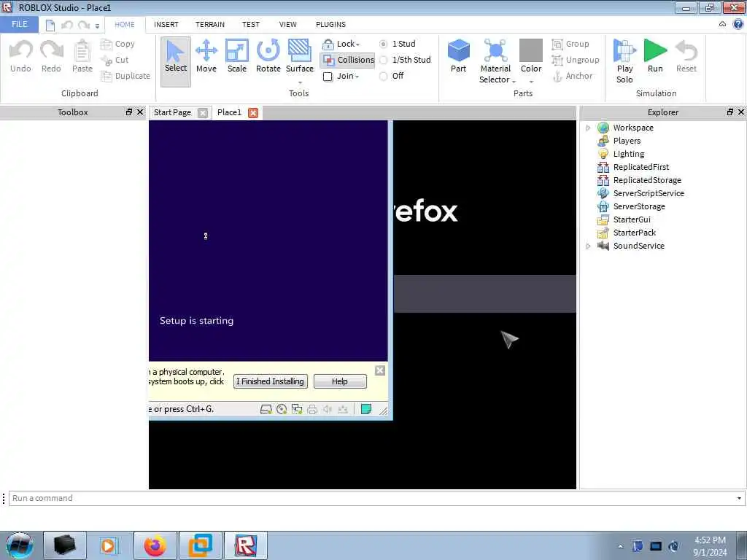Open the Color dropdown arrow
Viewport: 747px width, 560px height.
[x=531, y=82]
